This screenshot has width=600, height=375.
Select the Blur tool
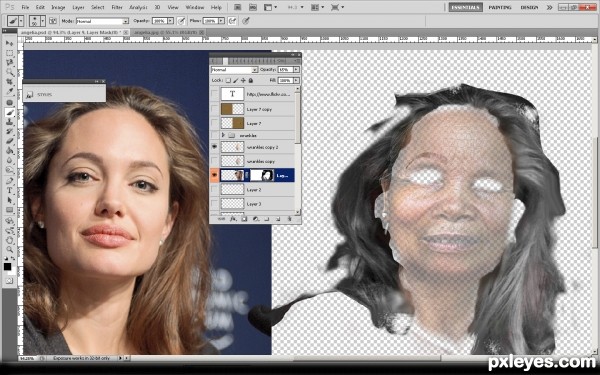[x=9, y=160]
